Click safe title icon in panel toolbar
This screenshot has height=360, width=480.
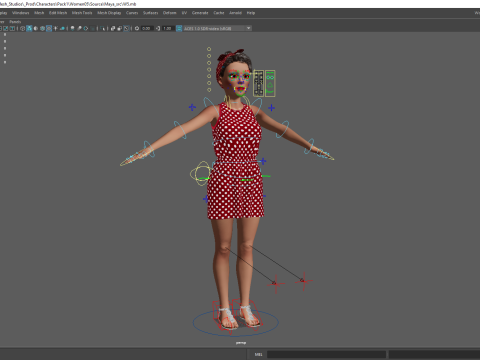[x=12, y=29]
